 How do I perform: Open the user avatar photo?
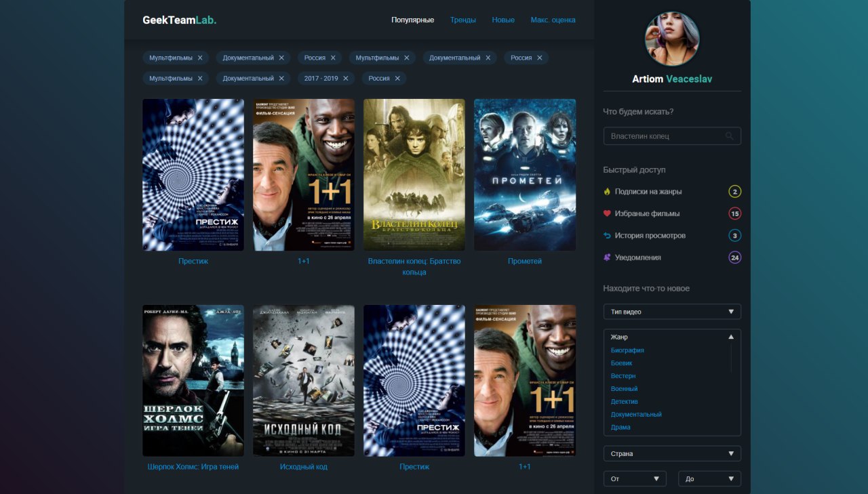[x=672, y=39]
